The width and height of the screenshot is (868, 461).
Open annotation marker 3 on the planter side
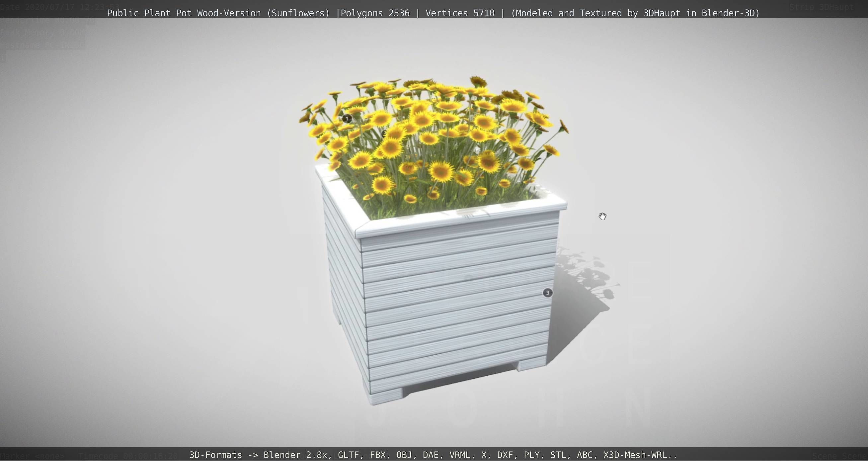[548, 293]
